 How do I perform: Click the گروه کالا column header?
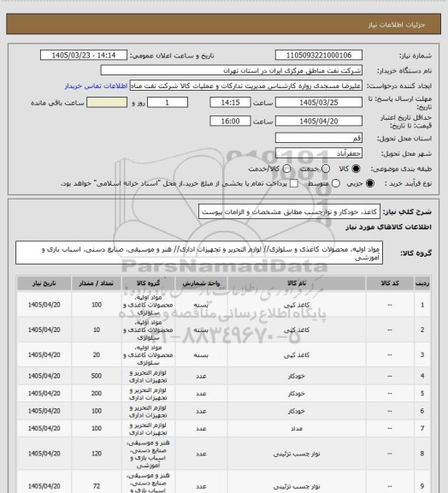click(x=148, y=283)
